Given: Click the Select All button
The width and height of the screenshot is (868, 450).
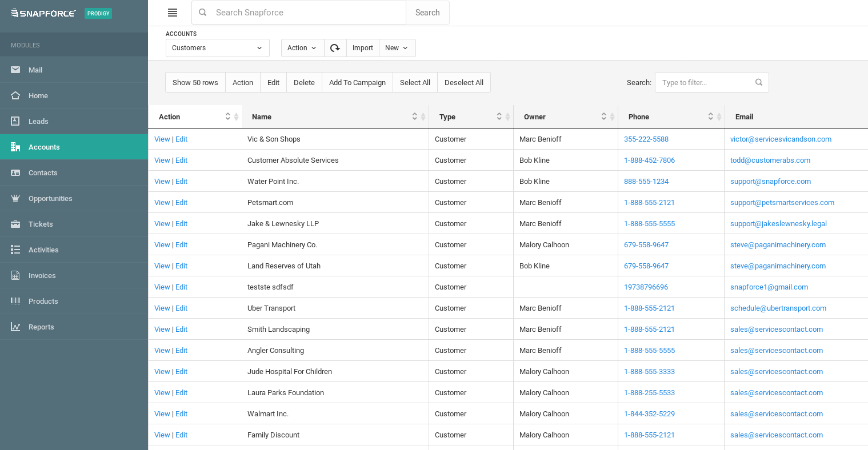Looking at the screenshot, I should tap(415, 82).
